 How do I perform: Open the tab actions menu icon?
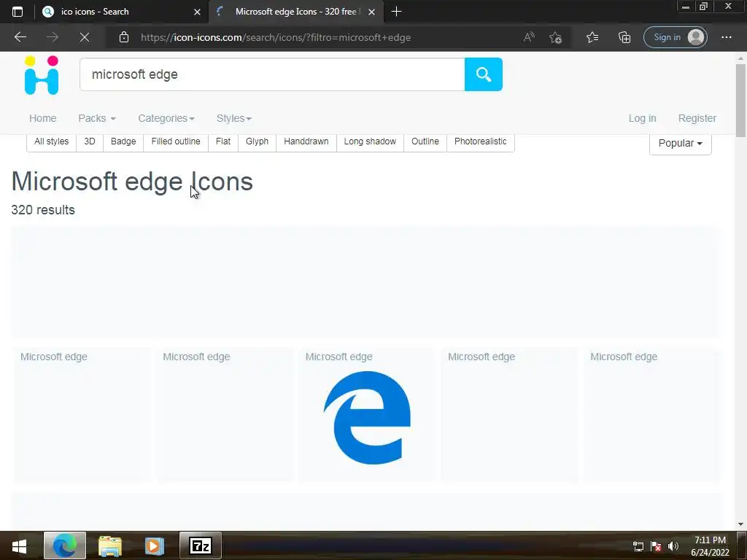coord(18,12)
